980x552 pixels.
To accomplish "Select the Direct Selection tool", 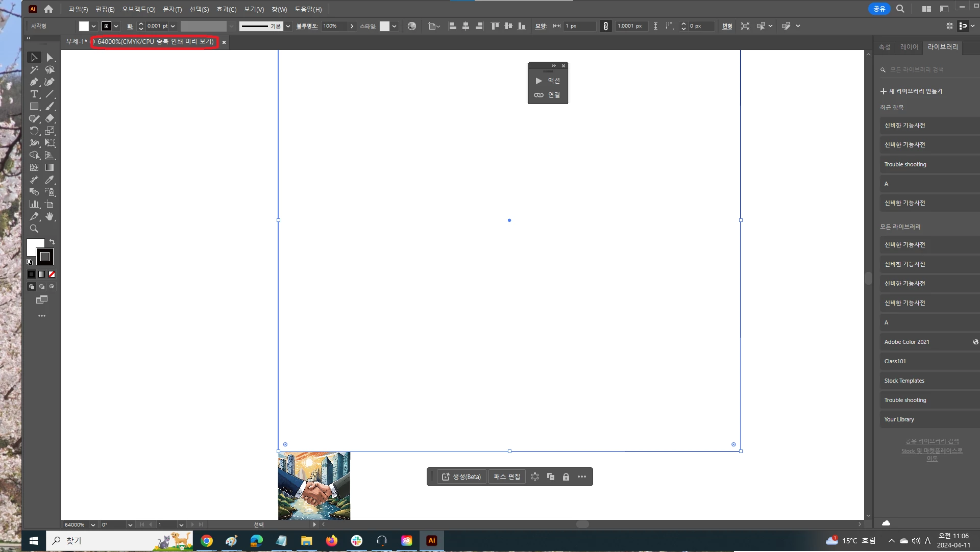I will (50, 58).
